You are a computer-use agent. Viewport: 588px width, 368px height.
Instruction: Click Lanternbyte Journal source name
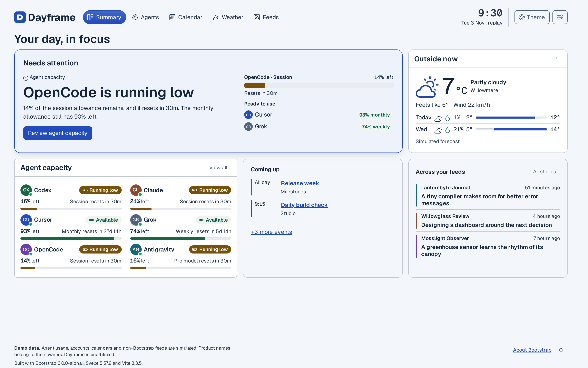(445, 188)
